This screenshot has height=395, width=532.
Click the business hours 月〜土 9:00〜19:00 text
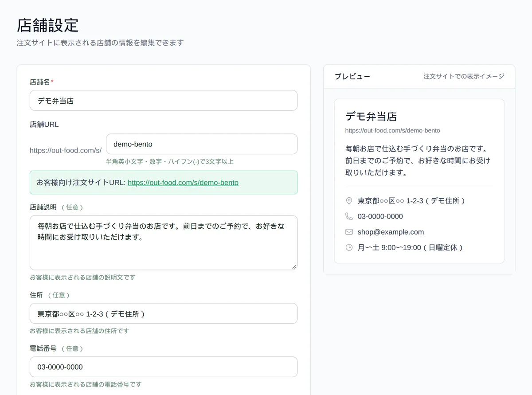(x=411, y=247)
